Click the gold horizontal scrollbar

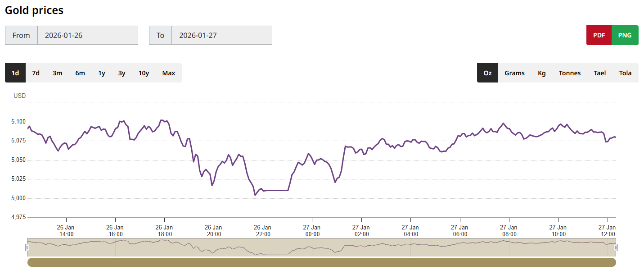(x=321, y=262)
